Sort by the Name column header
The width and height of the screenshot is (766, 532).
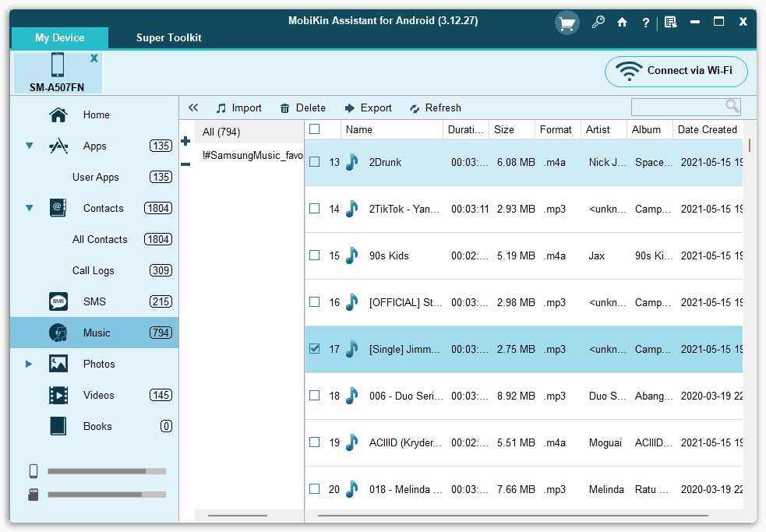pos(392,129)
